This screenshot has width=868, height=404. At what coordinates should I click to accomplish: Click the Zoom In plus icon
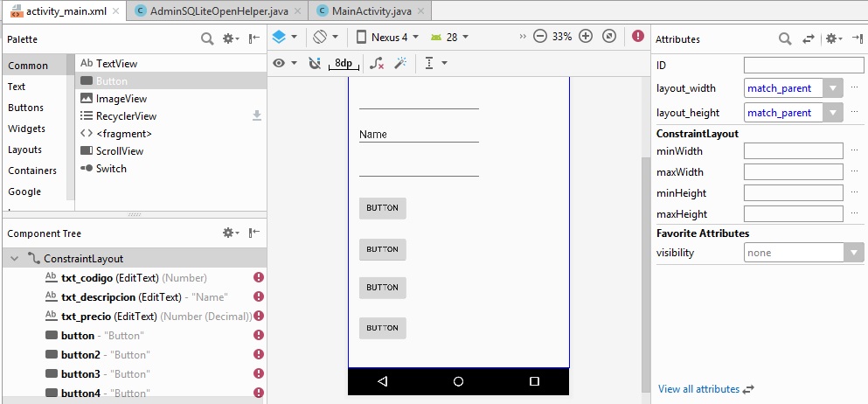click(586, 37)
